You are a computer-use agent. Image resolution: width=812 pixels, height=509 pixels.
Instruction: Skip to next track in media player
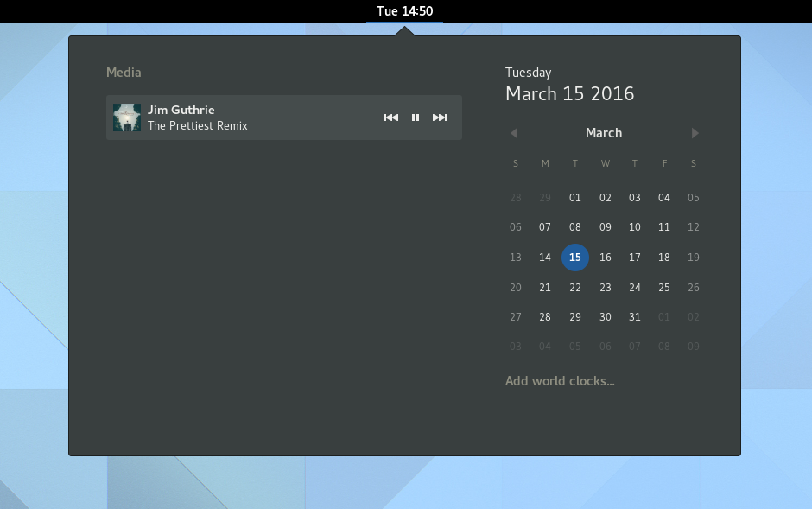click(440, 118)
